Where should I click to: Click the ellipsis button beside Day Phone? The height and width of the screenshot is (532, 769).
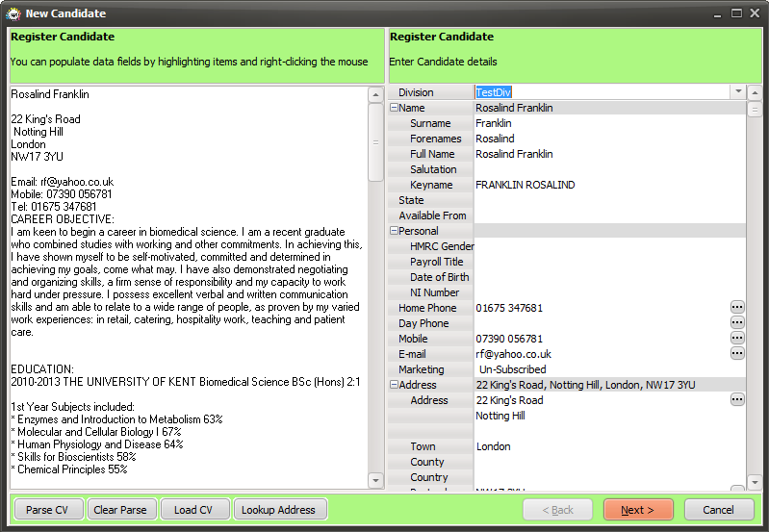(x=737, y=323)
